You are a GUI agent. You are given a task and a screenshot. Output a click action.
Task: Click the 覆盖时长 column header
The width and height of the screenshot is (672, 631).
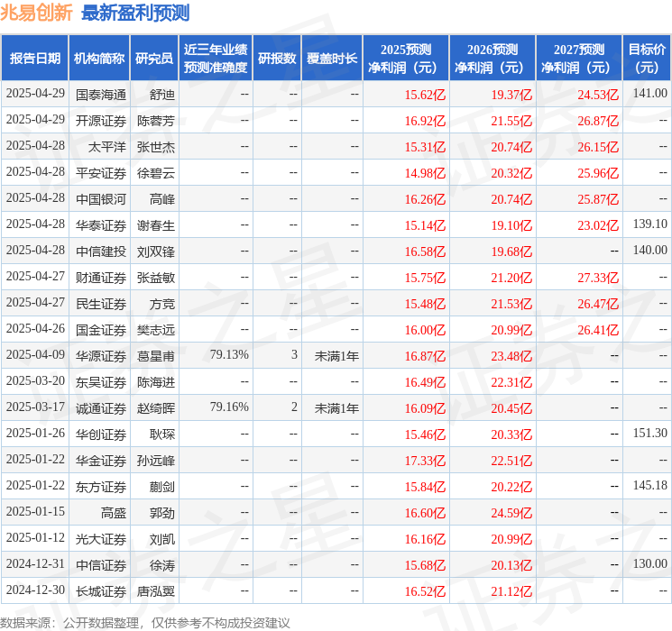[332, 58]
